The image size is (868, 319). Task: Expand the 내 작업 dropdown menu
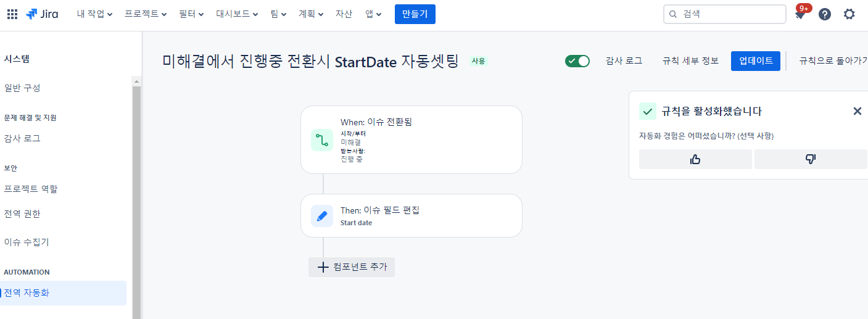coord(94,14)
